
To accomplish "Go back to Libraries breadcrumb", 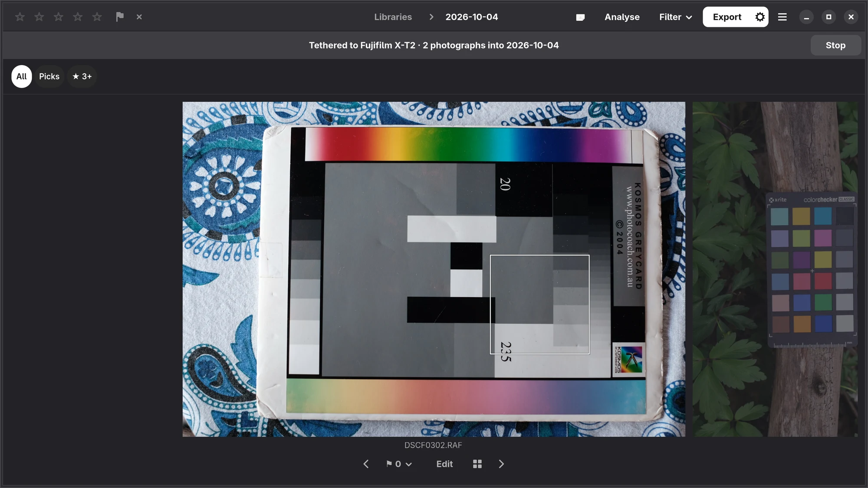I will coord(393,17).
